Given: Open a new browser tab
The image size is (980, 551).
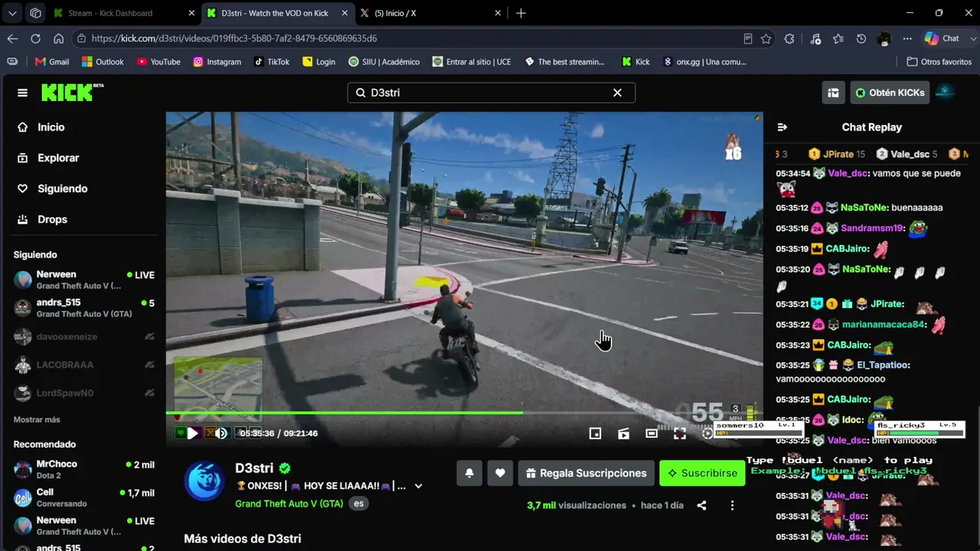Looking at the screenshot, I should [521, 13].
